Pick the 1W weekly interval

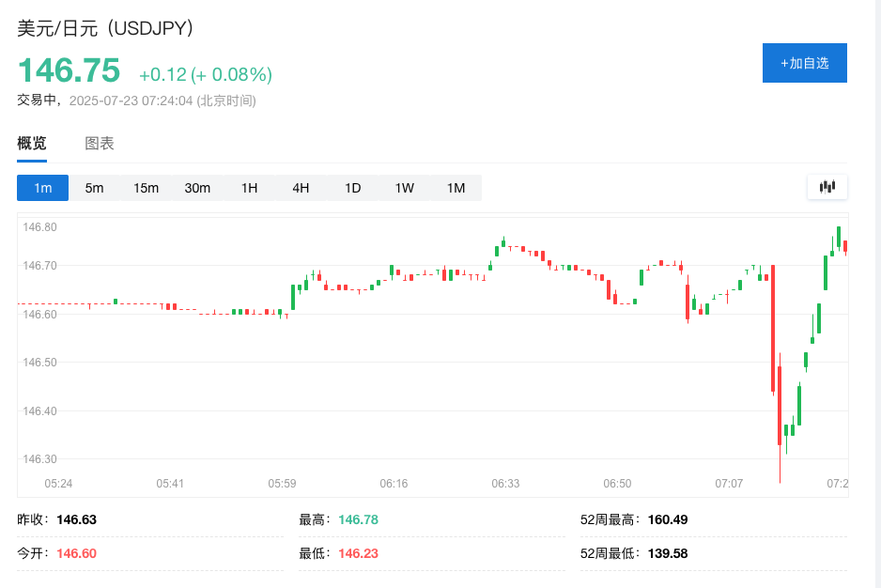coord(404,188)
